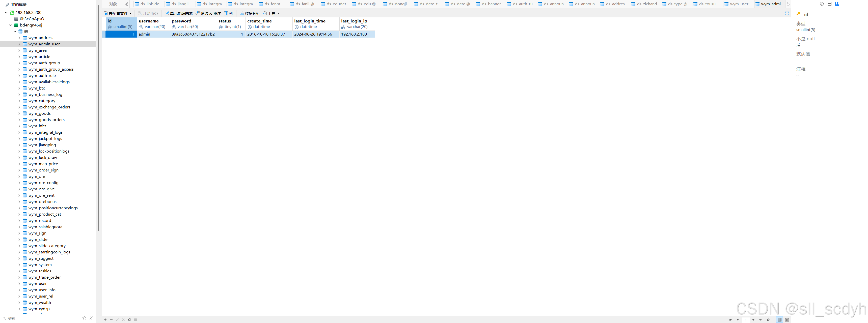The width and height of the screenshot is (868, 323).
Task: Switch to the 对象 objects tab
Action: 113,4
